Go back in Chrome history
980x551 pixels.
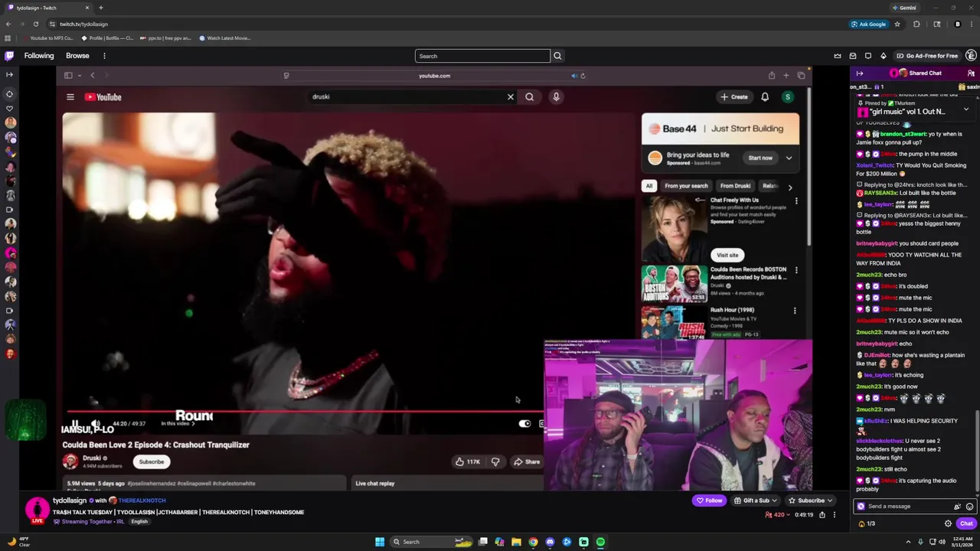point(8,24)
